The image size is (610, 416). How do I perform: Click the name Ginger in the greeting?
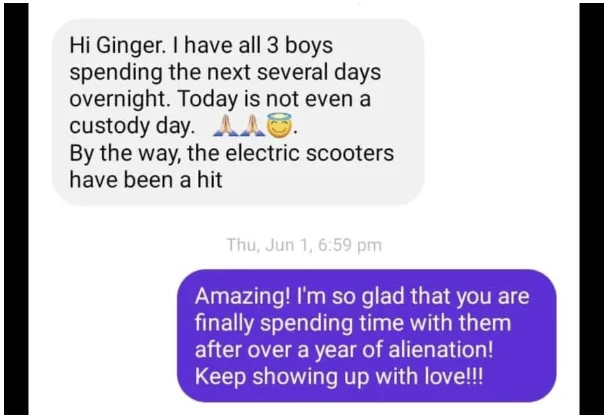[130, 47]
